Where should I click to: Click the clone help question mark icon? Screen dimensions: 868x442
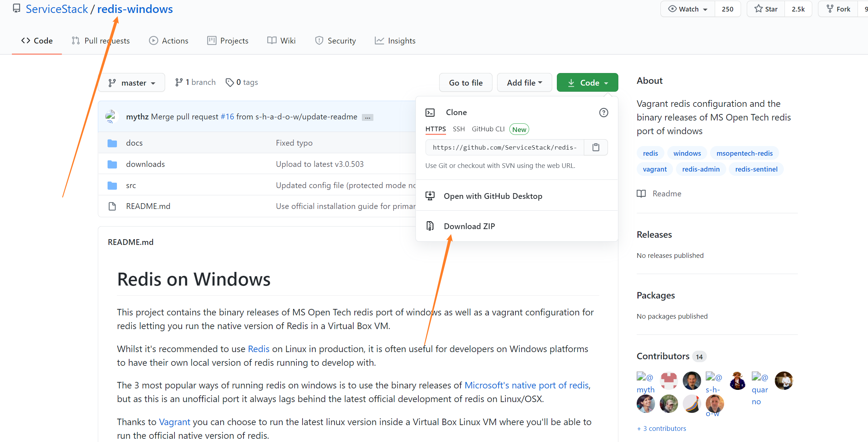click(x=604, y=113)
